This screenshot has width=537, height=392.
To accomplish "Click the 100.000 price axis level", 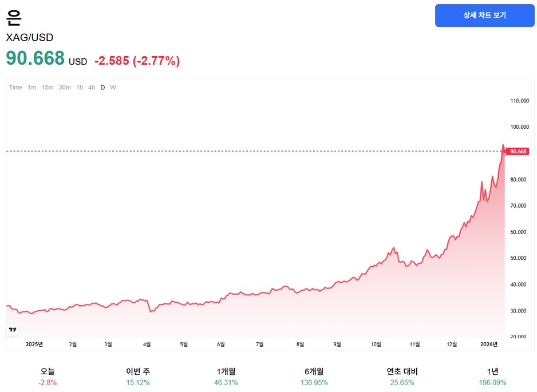I will (x=519, y=127).
